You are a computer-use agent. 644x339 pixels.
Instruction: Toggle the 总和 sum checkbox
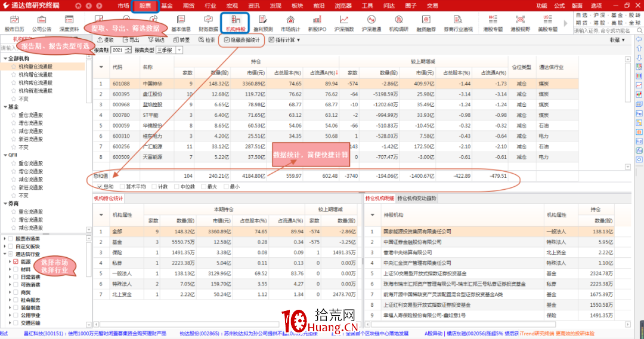[100, 187]
